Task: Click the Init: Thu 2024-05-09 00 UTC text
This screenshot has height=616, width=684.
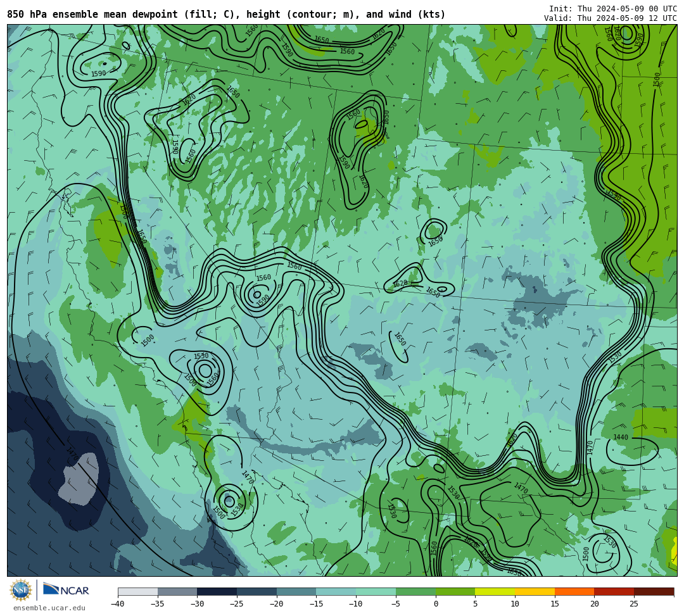Action: click(613, 9)
